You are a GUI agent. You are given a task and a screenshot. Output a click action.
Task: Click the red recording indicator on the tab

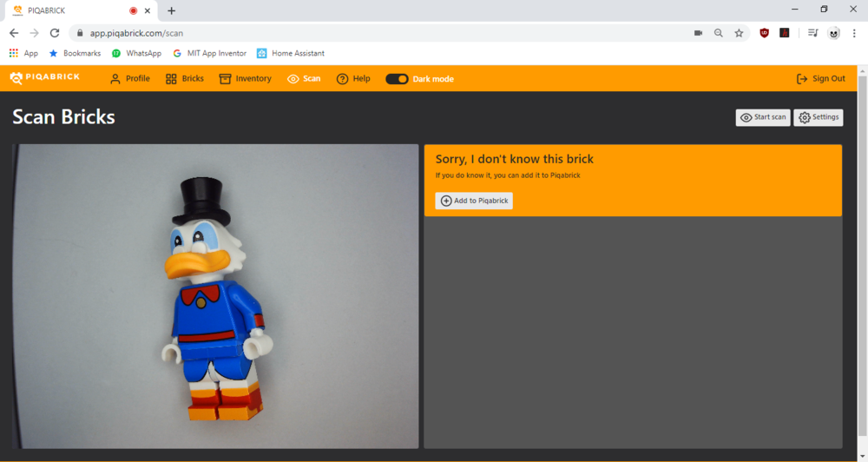click(x=133, y=10)
